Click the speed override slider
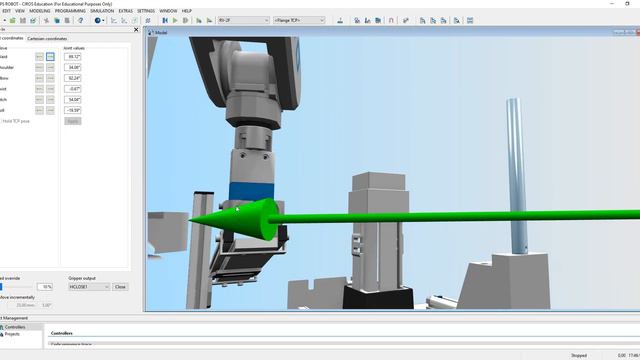This screenshot has width=640, height=360. [16, 287]
